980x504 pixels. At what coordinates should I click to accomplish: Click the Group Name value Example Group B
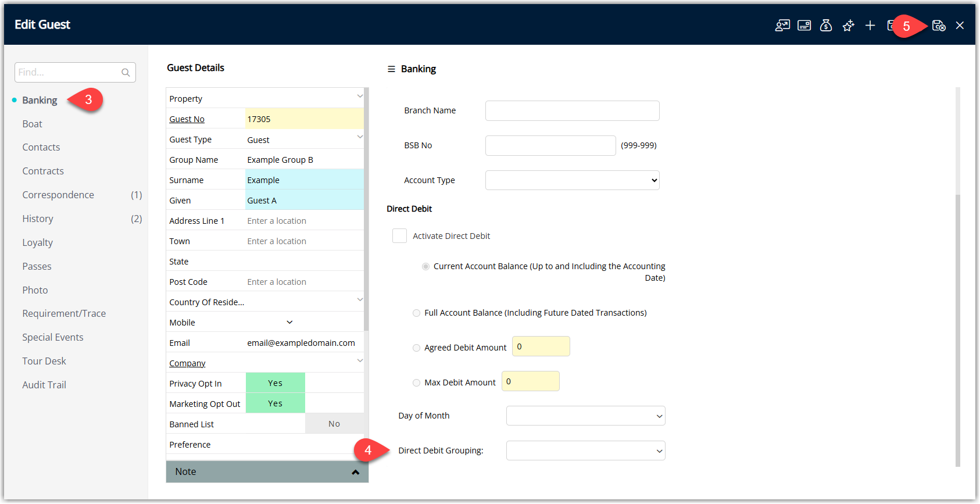[280, 160]
